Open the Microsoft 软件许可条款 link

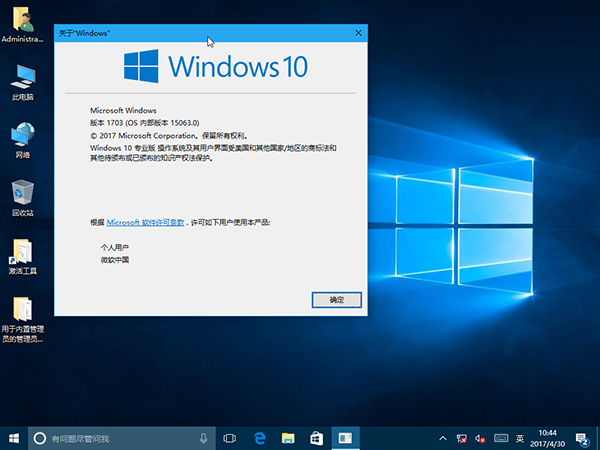click(145, 221)
